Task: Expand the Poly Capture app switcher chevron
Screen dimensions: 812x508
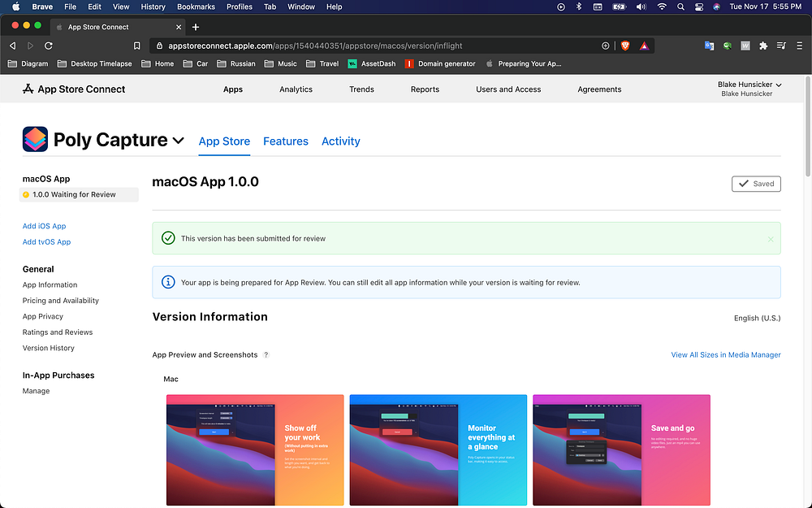Action: tap(179, 141)
